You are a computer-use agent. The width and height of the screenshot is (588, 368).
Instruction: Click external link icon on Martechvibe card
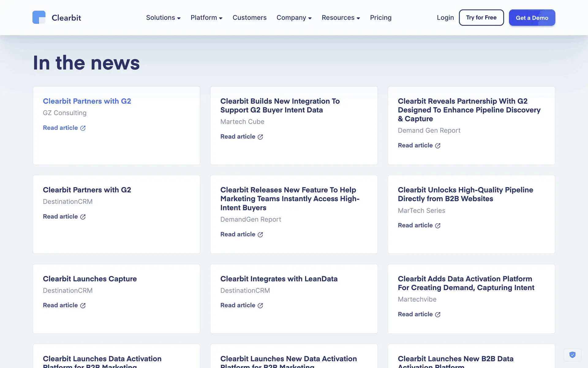pos(438,315)
